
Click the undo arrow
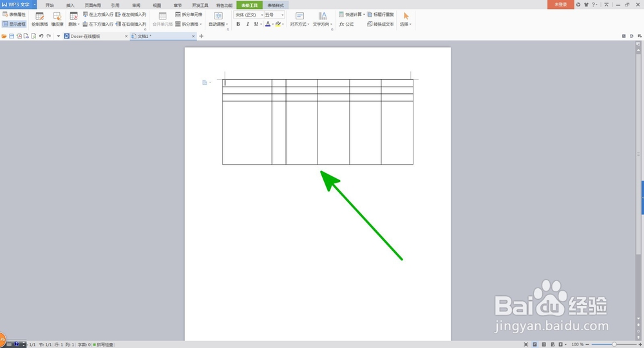(x=41, y=36)
